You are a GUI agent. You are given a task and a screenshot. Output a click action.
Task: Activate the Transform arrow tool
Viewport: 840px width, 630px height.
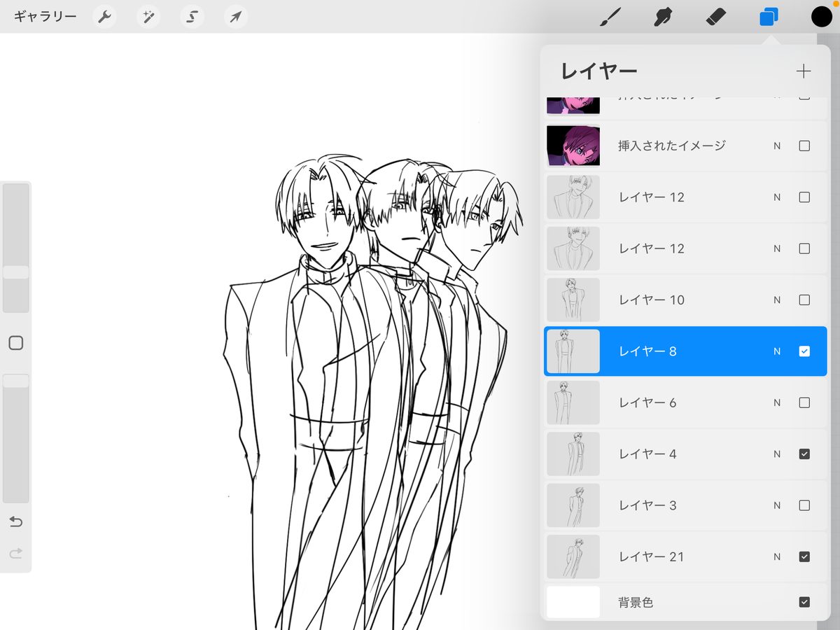click(236, 17)
